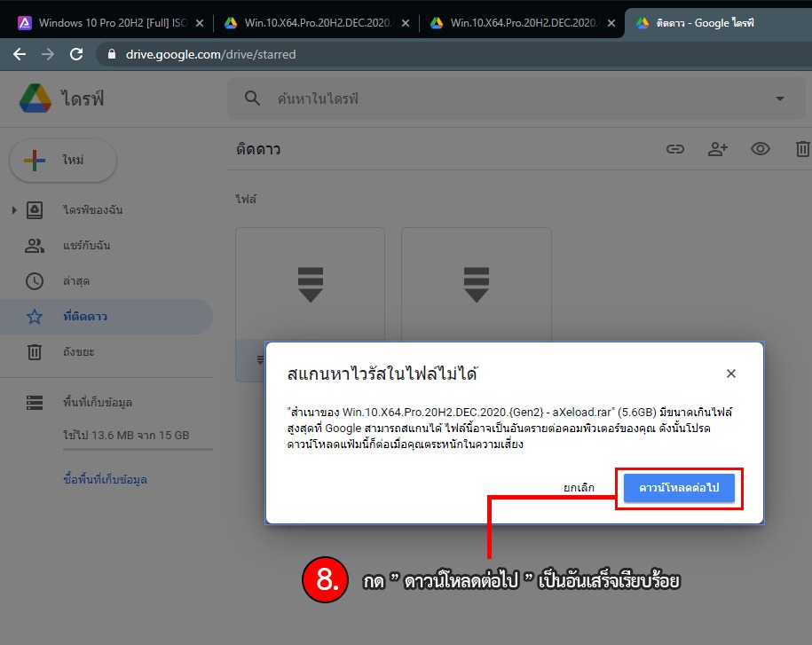
Task: Close the second browser tab
Action: [x=406, y=23]
